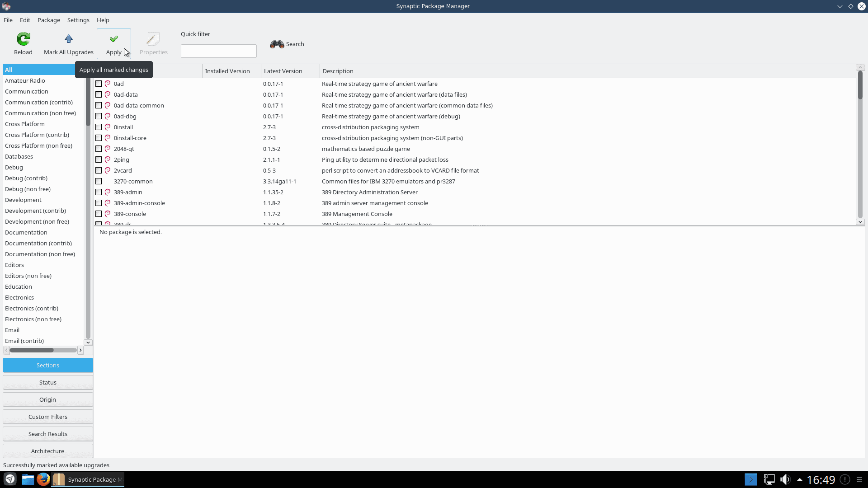The width and height of the screenshot is (868, 488).
Task: Open Search with the binoculars icon
Action: tap(277, 44)
